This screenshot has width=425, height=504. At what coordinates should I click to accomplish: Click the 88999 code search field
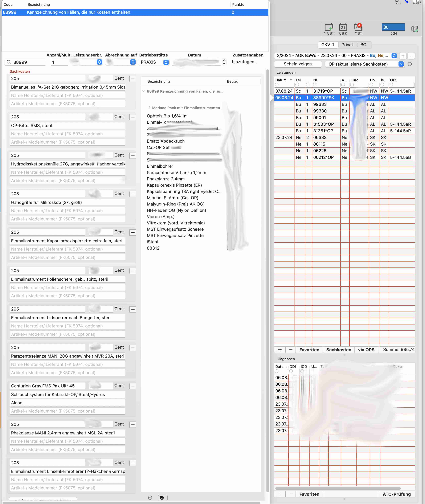tap(25, 62)
